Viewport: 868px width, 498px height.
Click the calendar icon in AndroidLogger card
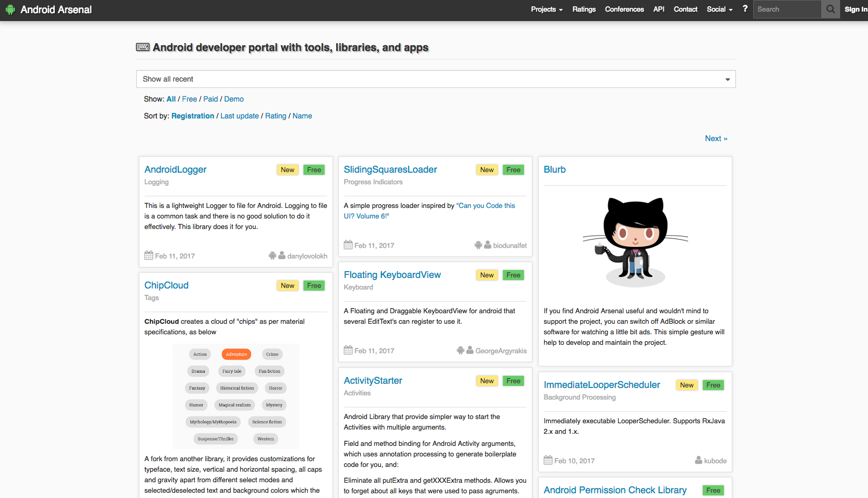pyautogui.click(x=149, y=255)
